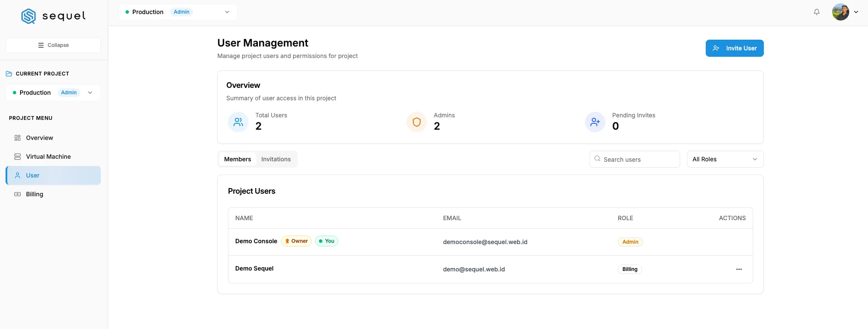Click the Current Project folder icon
Screen dimensions: 868x329
(x=9, y=74)
